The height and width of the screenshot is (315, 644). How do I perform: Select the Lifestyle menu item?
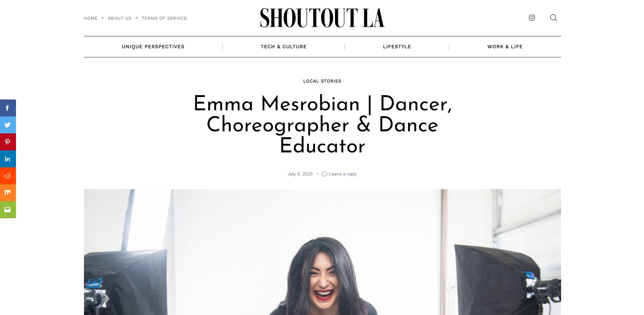[x=397, y=47]
